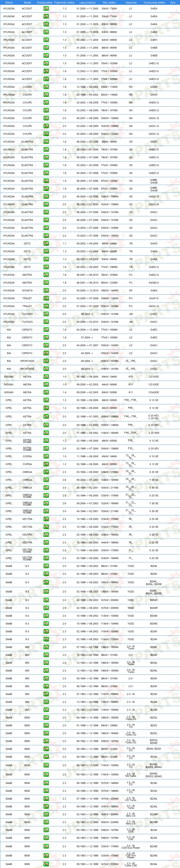The width and height of the screenshot is (180, 868).
Task: Click fuel icon in CERATO 04.2004 -> 12.2009 row
Action: (46, 330)
